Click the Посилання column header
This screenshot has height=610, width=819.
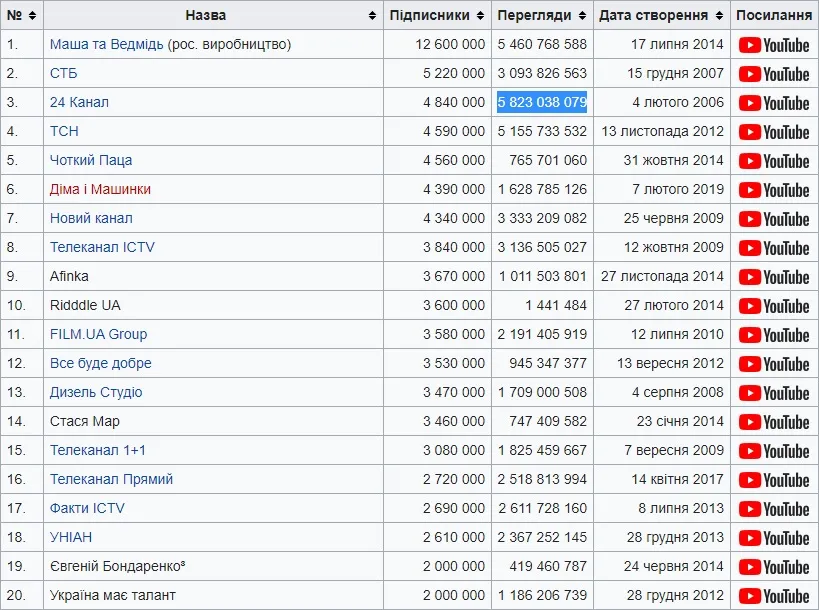774,16
